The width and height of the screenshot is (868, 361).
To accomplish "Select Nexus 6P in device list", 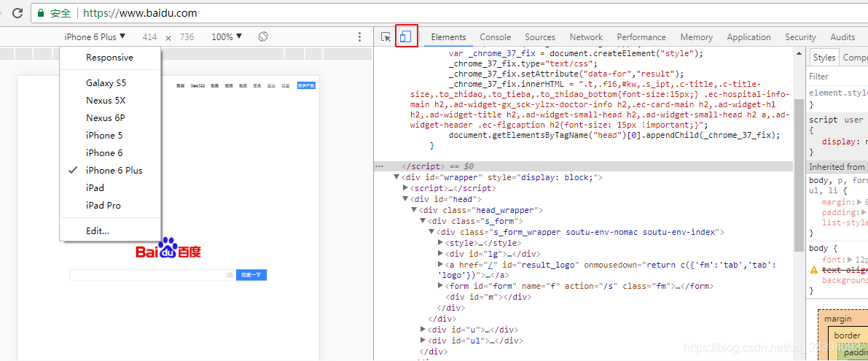I will pyautogui.click(x=106, y=118).
